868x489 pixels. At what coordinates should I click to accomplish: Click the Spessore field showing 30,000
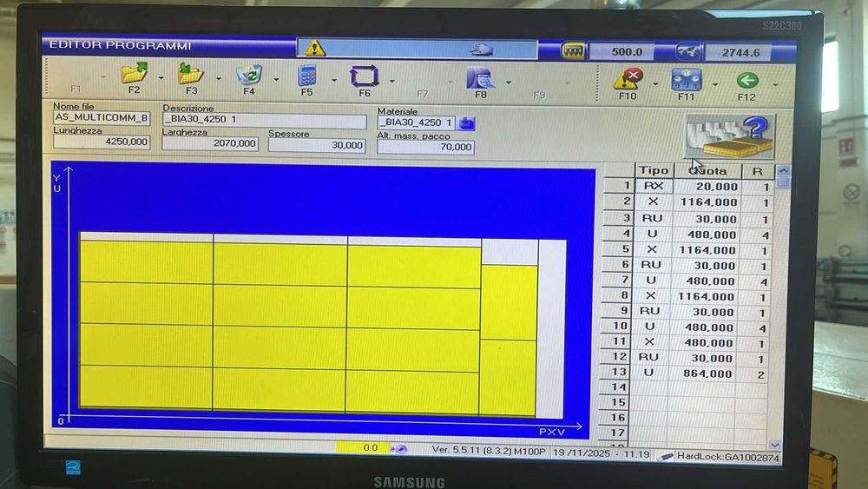click(317, 145)
